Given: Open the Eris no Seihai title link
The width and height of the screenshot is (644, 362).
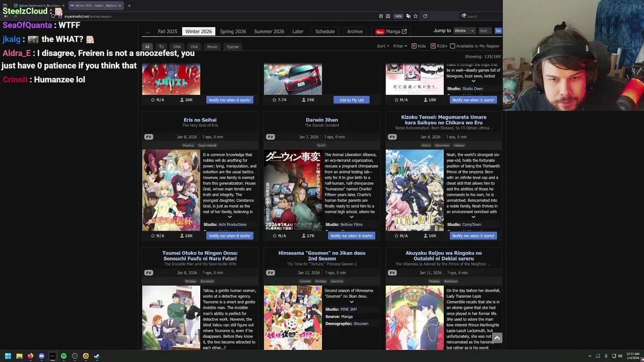Looking at the screenshot, I should coord(200,120).
